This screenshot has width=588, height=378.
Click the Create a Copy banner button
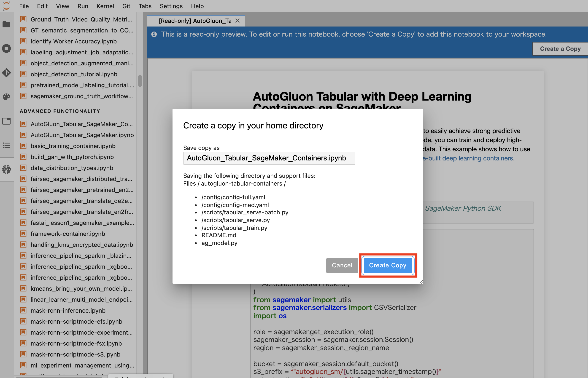tap(560, 49)
